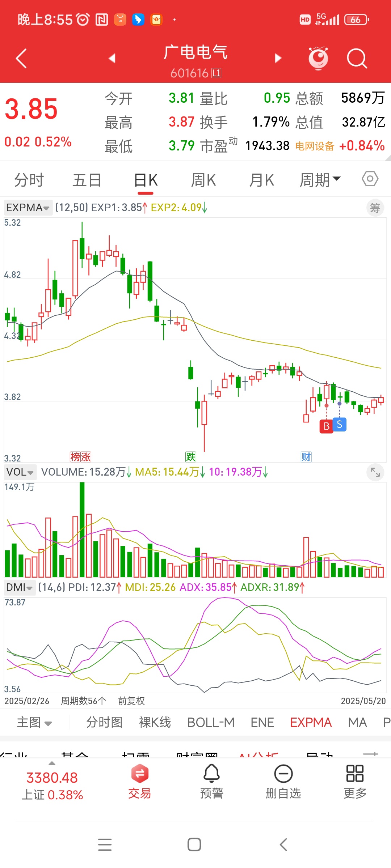Tap the 榜涨 event tag

coord(80,457)
